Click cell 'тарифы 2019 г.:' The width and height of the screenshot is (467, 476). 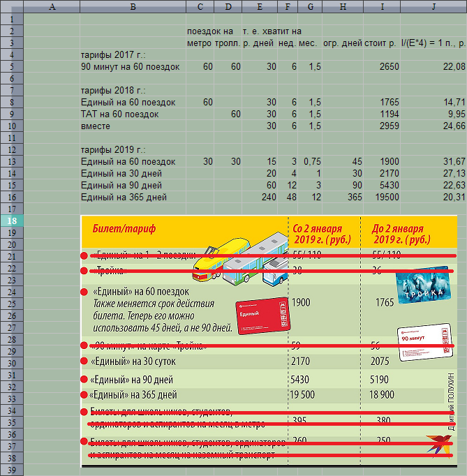click(x=133, y=149)
